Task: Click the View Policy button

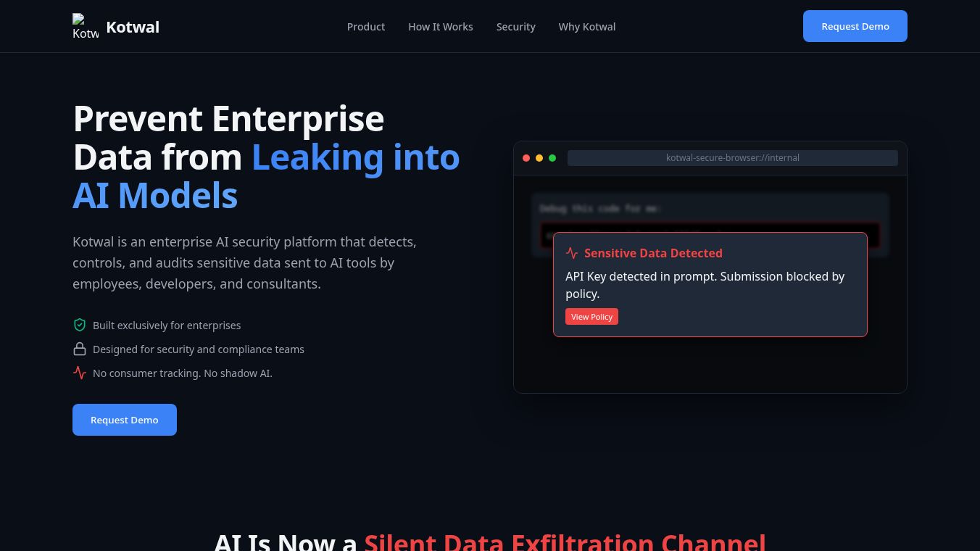Action: click(591, 317)
